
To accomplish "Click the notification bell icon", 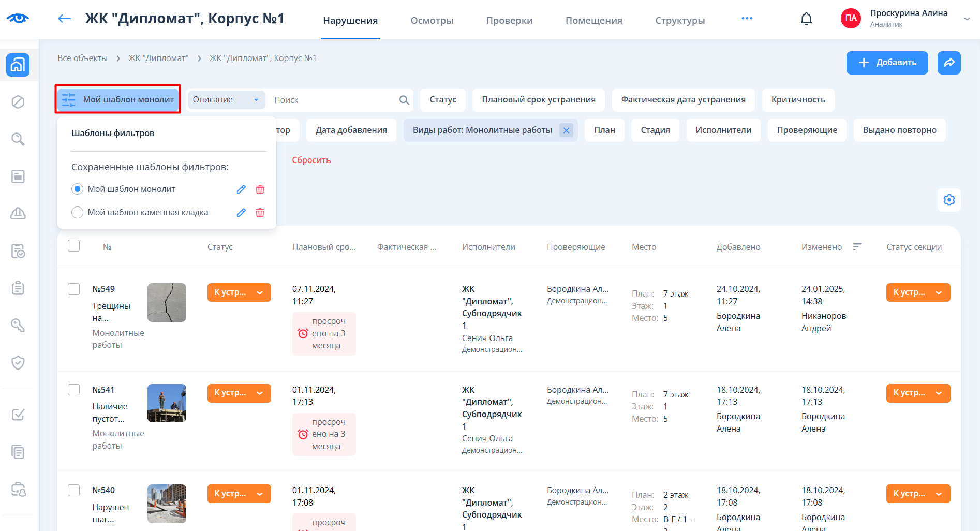I will [806, 19].
